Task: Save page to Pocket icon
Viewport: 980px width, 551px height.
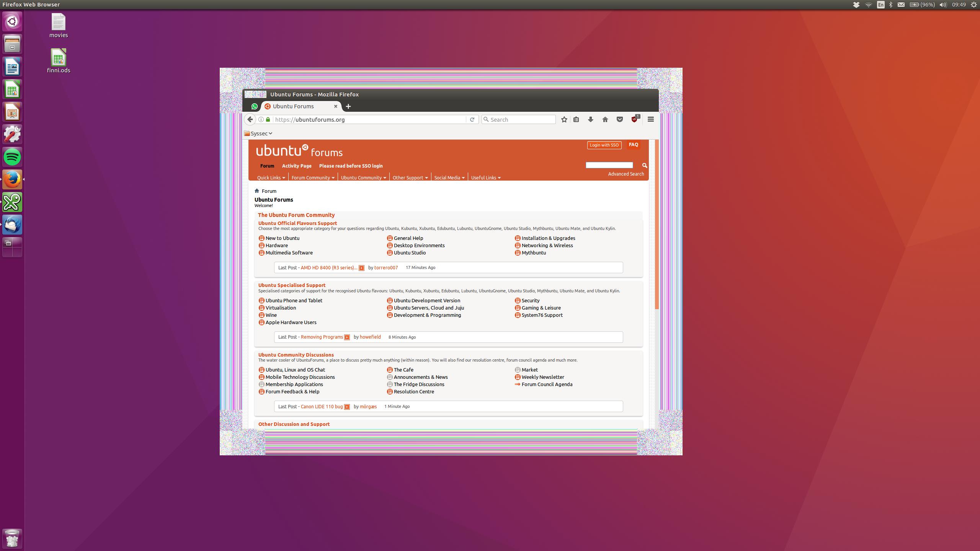Action: pyautogui.click(x=620, y=119)
